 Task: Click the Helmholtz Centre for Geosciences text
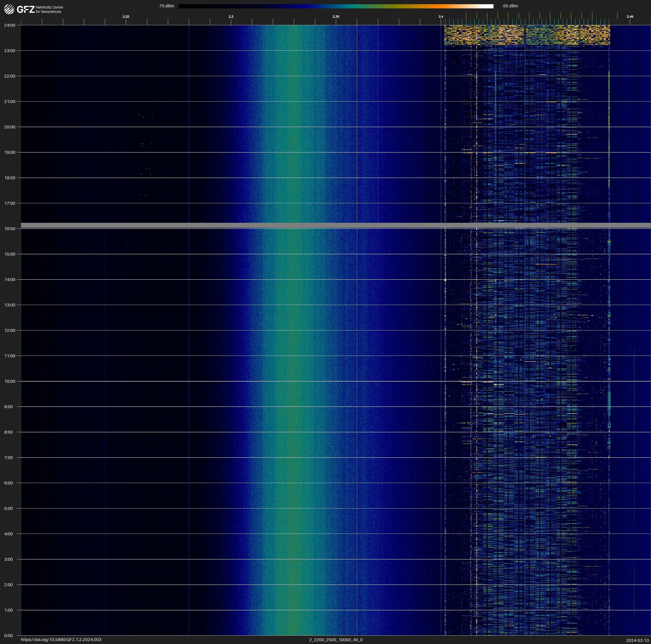(49, 9)
